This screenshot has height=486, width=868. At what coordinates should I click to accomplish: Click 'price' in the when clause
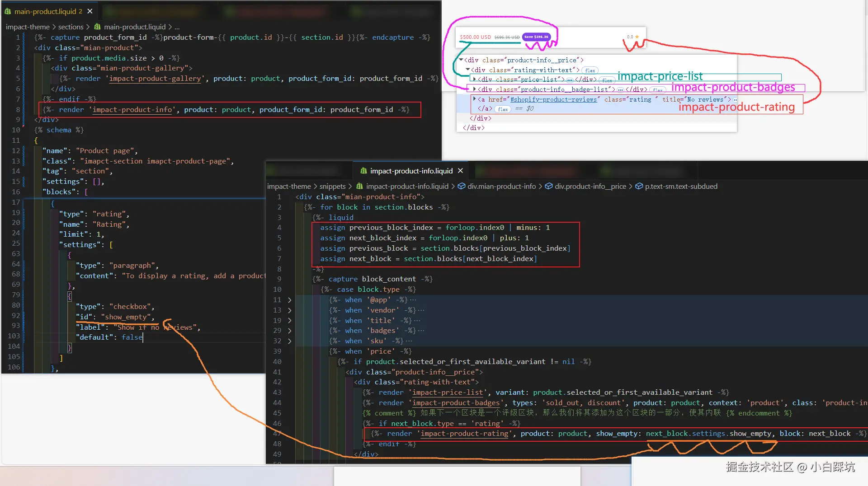[x=381, y=351]
